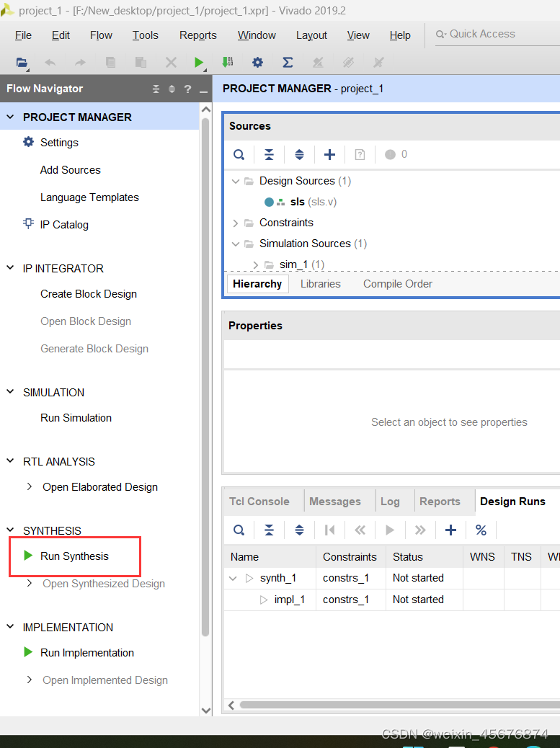The image size is (560, 748).
Task: Expand all in Flow Navigator header
Action: pyautogui.click(x=172, y=89)
